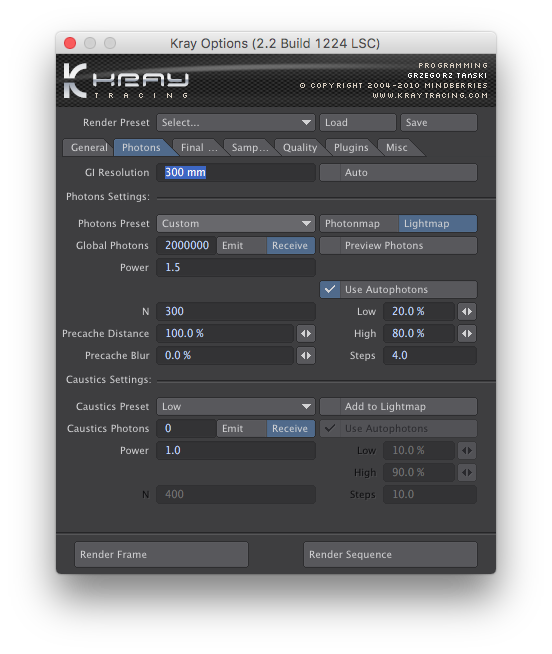
Task: Click the caustics High field showing 90.0 %
Action: tap(419, 473)
